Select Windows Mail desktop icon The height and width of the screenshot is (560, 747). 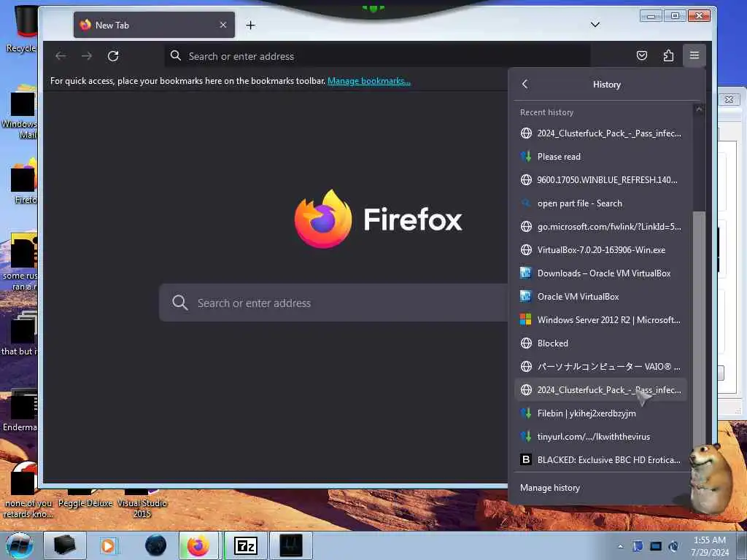click(x=20, y=113)
